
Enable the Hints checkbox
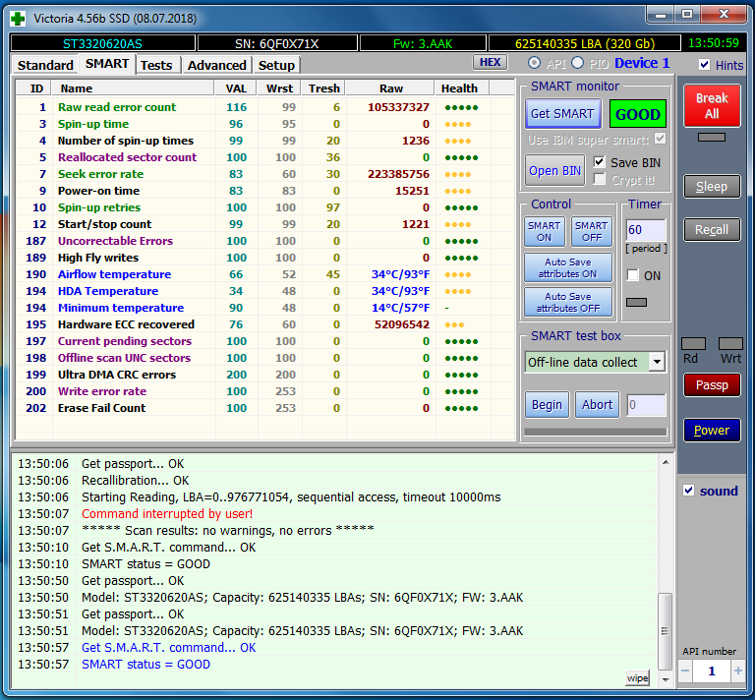704,65
